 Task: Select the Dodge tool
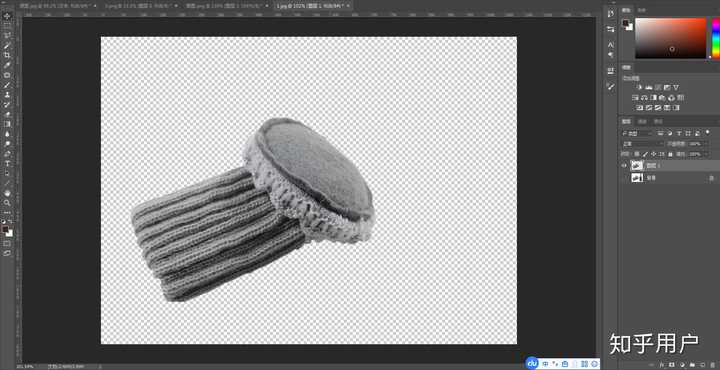point(7,144)
